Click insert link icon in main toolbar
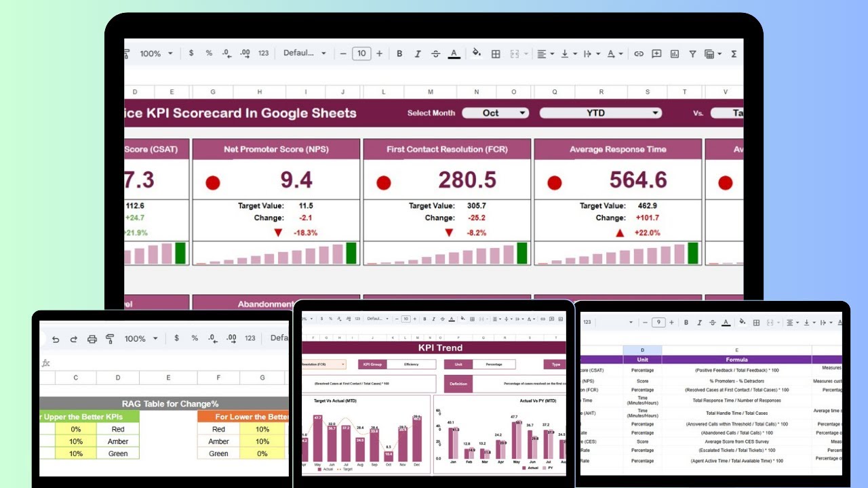The height and width of the screenshot is (488, 868). (639, 54)
